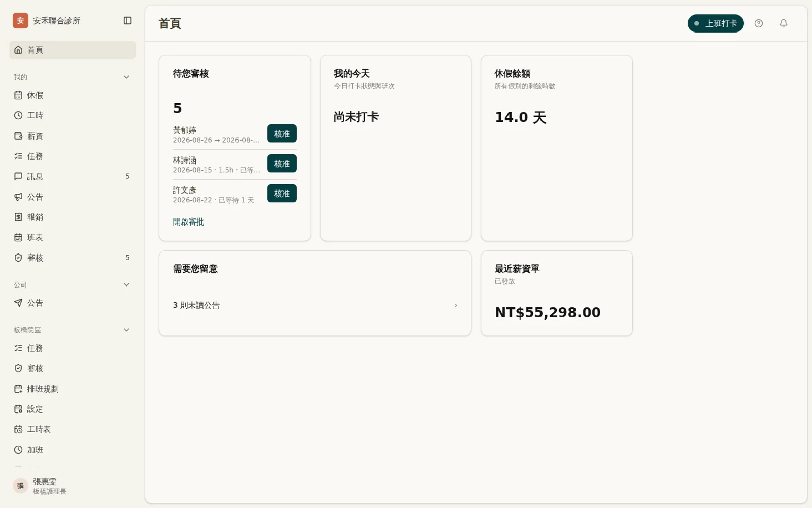
Task: Collapse the 板橋院區 section
Action: coord(126,330)
